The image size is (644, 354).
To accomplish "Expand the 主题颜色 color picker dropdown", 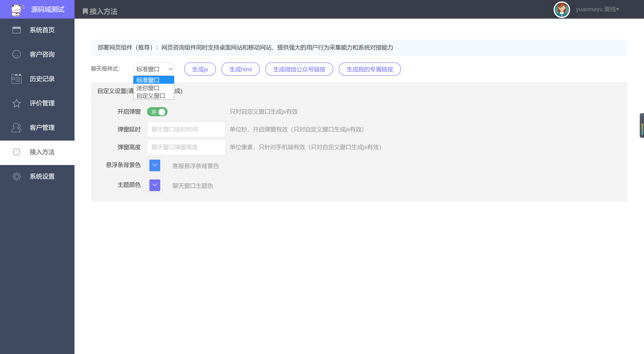I will click(156, 185).
